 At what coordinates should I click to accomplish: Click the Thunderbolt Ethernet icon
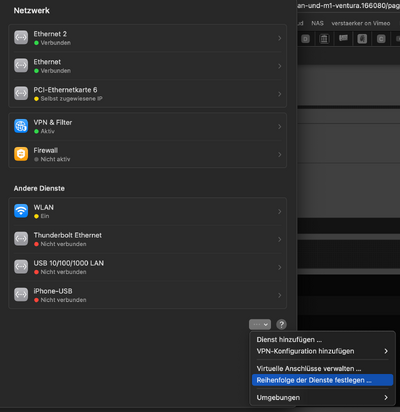point(21,239)
